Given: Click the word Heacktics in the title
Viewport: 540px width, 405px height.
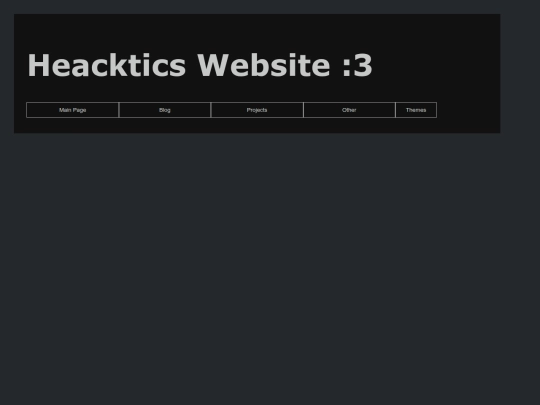Looking at the screenshot, I should pyautogui.click(x=107, y=65).
